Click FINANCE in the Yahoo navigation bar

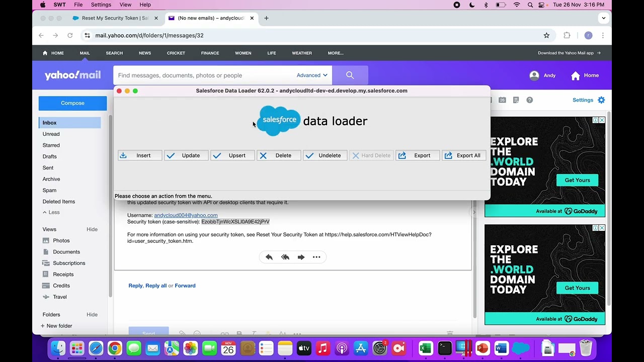210,53
